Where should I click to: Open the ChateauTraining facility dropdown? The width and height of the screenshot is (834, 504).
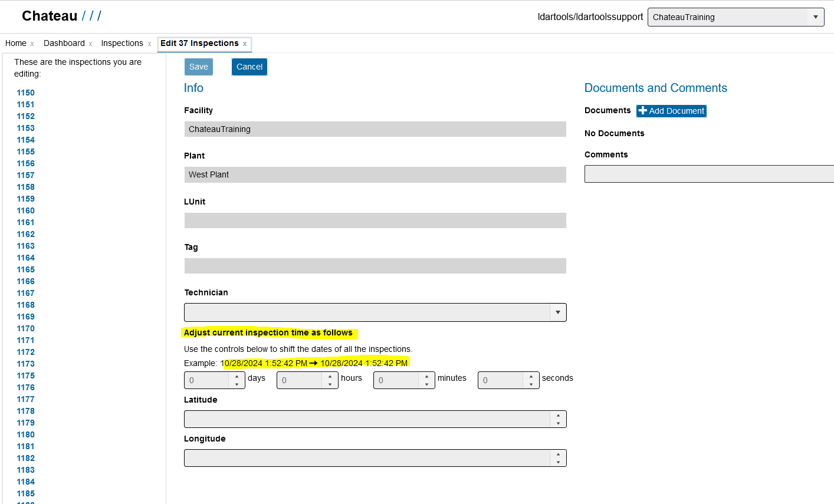[736, 17]
